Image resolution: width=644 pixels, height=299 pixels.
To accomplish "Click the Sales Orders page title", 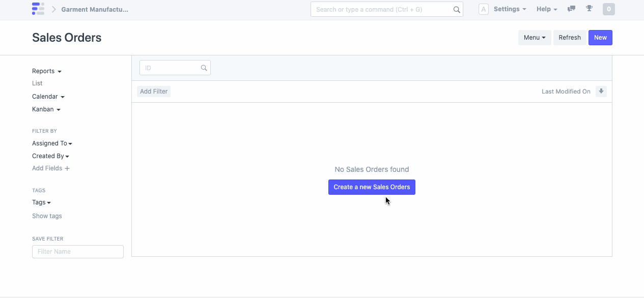I will [x=67, y=38].
